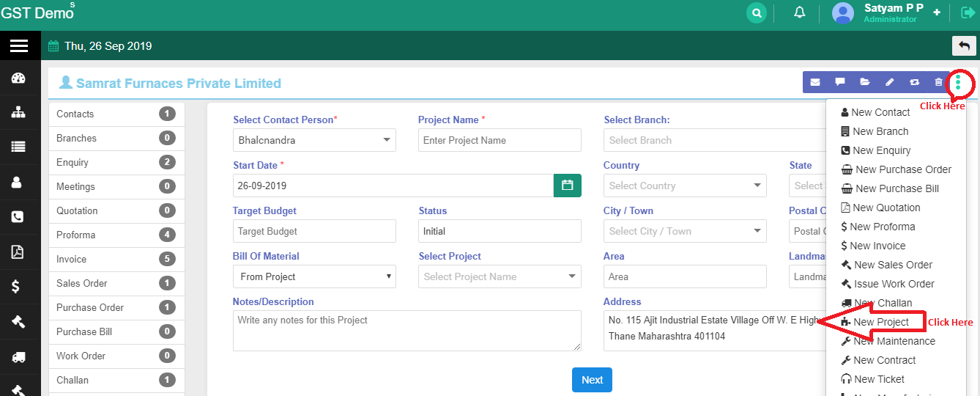Open the contacts person icon in sidebar
The width and height of the screenshot is (980, 396).
pos(16,183)
